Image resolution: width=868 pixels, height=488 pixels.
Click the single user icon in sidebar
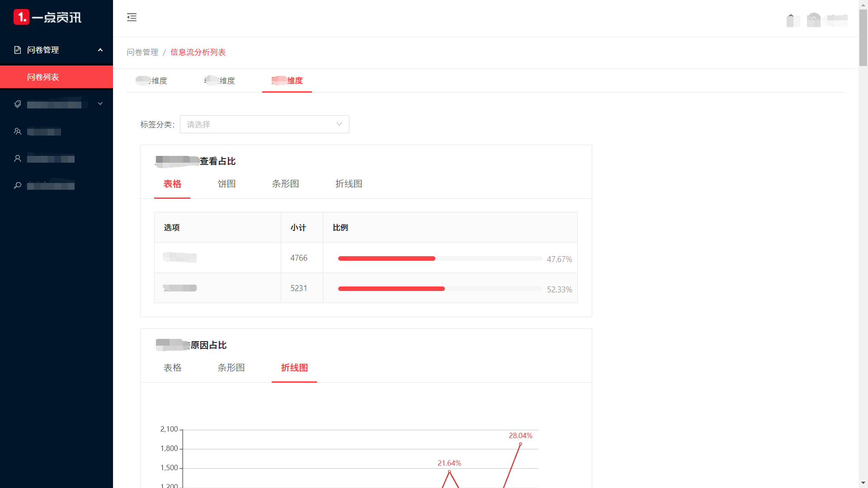click(x=18, y=158)
